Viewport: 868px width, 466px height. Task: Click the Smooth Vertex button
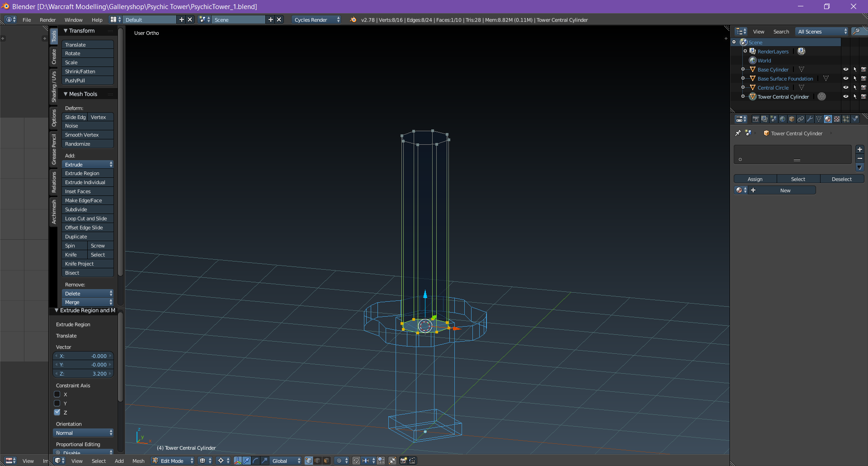point(88,134)
